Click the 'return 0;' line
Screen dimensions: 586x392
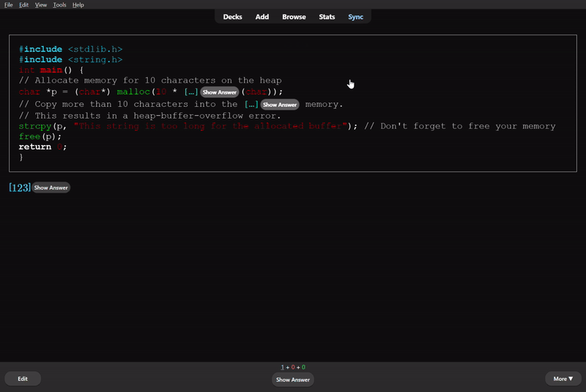[x=42, y=147]
